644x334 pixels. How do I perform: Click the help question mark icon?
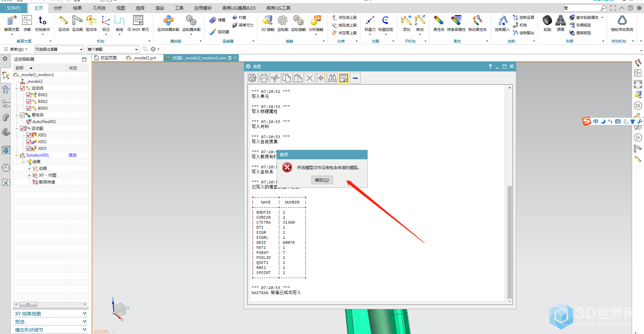coord(631,8)
